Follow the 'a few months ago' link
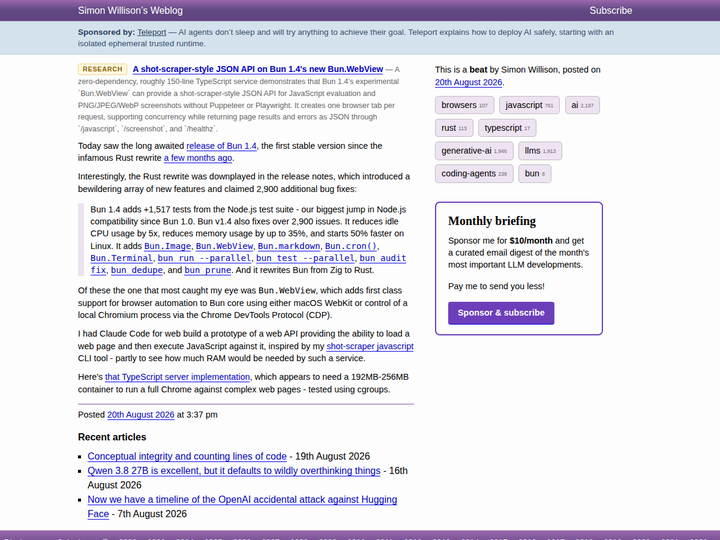720x540 pixels. [198, 158]
